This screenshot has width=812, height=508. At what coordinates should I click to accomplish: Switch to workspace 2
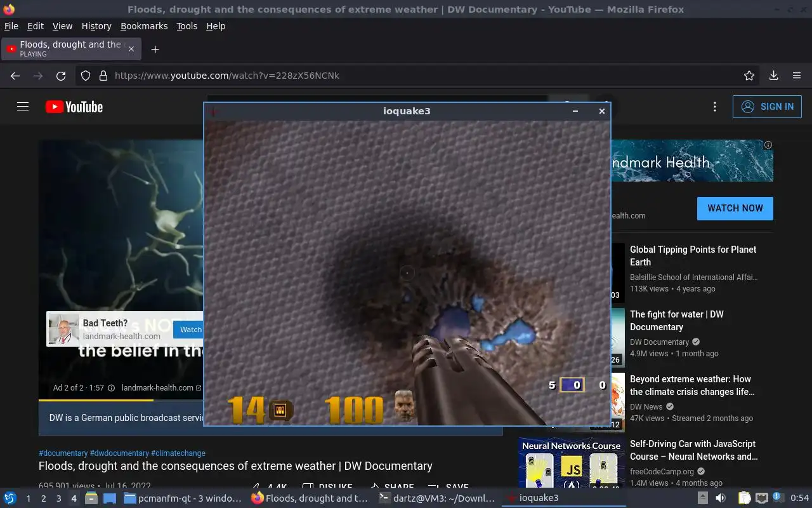[x=43, y=498]
